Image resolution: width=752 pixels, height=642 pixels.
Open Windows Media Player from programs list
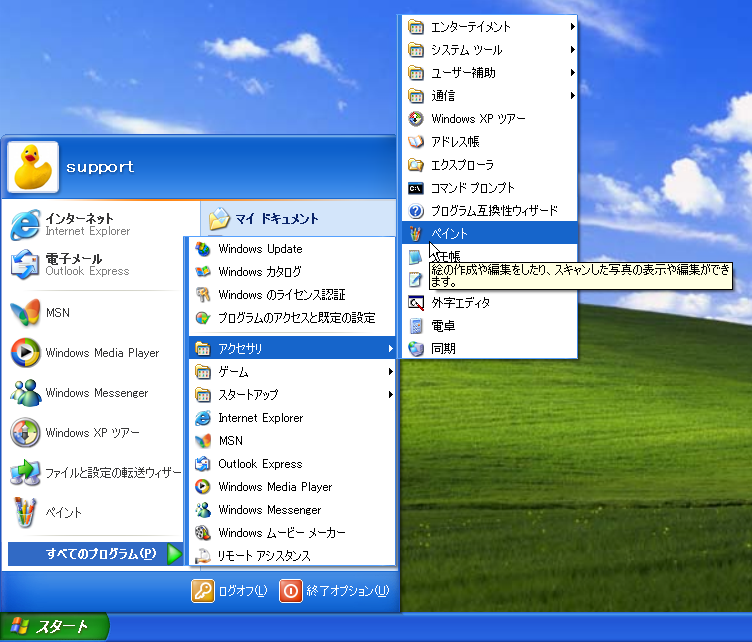(292, 487)
